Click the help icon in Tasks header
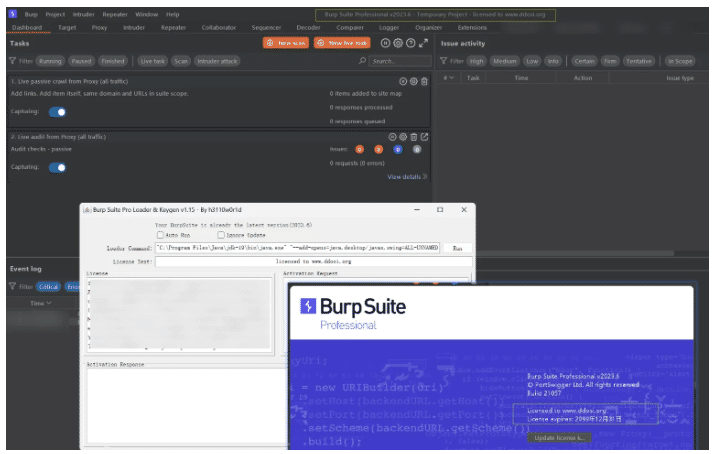 [410, 43]
